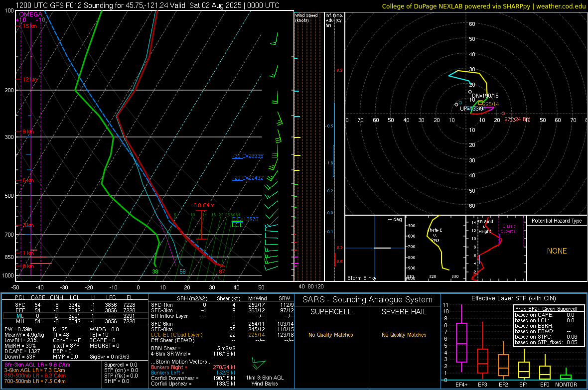Click the SFC-3km shear row
The image size is (588, 390).
pyautogui.click(x=222, y=310)
